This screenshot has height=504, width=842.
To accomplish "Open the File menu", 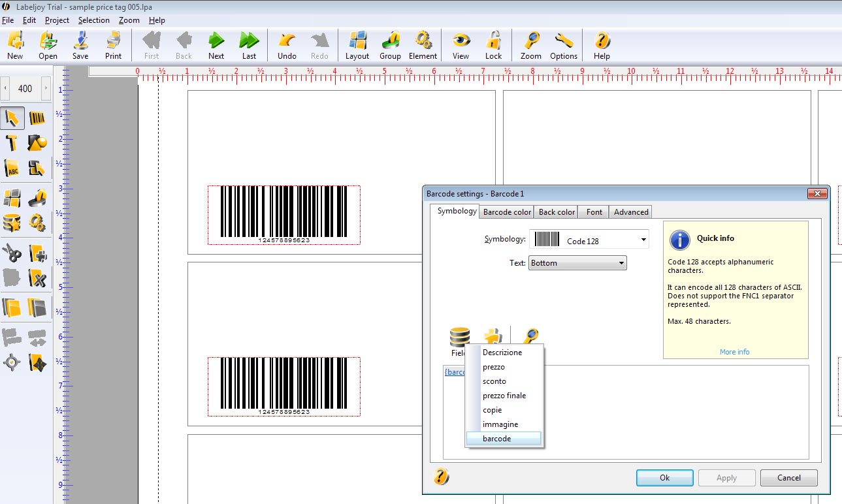I will 8,20.
